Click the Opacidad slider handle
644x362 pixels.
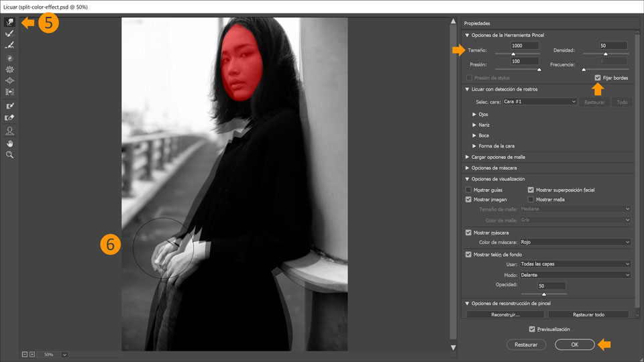point(544,294)
